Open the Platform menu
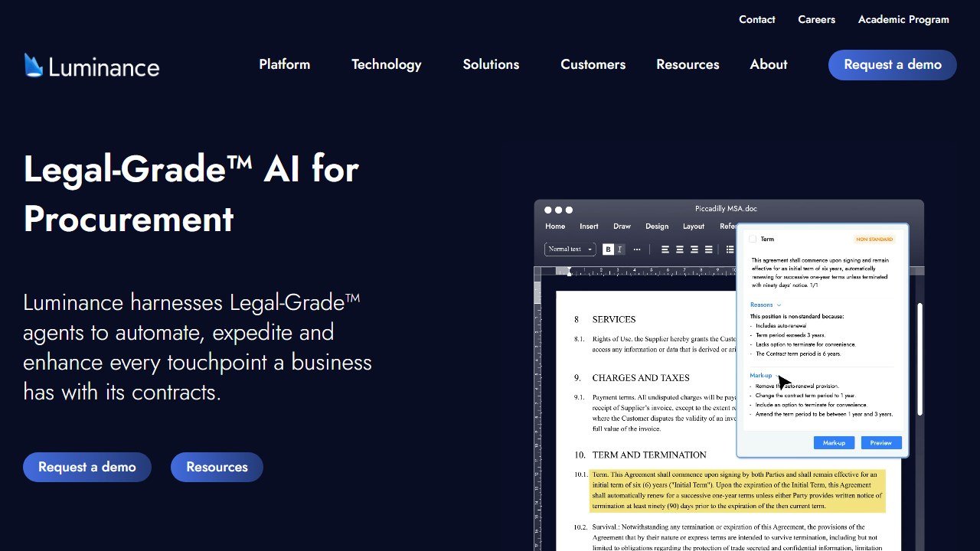 (x=284, y=64)
